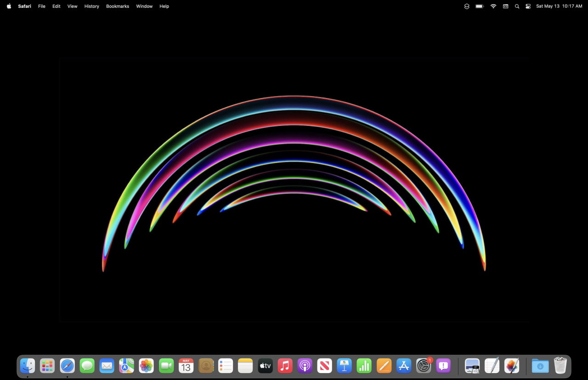588x380 pixels.
Task: Open the Mail app
Action: point(107,366)
